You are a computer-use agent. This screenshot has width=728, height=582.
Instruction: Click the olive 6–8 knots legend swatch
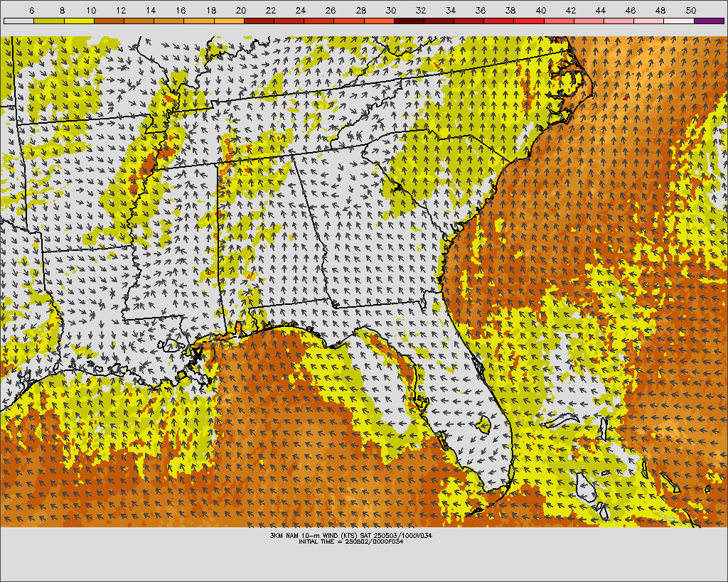[49, 21]
